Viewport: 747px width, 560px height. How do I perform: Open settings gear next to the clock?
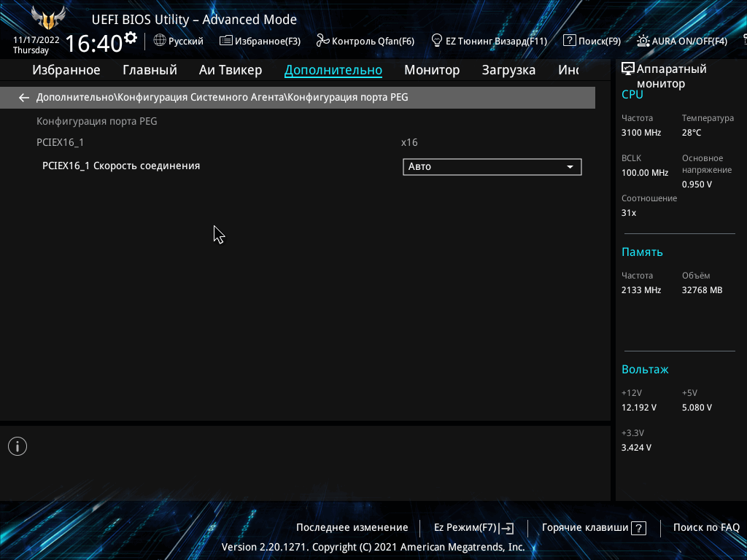[131, 38]
